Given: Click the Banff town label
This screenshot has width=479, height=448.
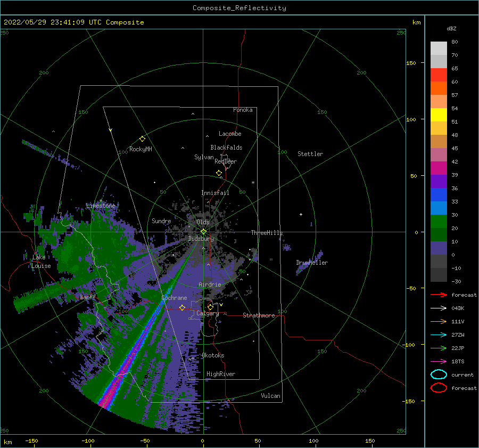Looking at the screenshot, I should [x=88, y=297].
